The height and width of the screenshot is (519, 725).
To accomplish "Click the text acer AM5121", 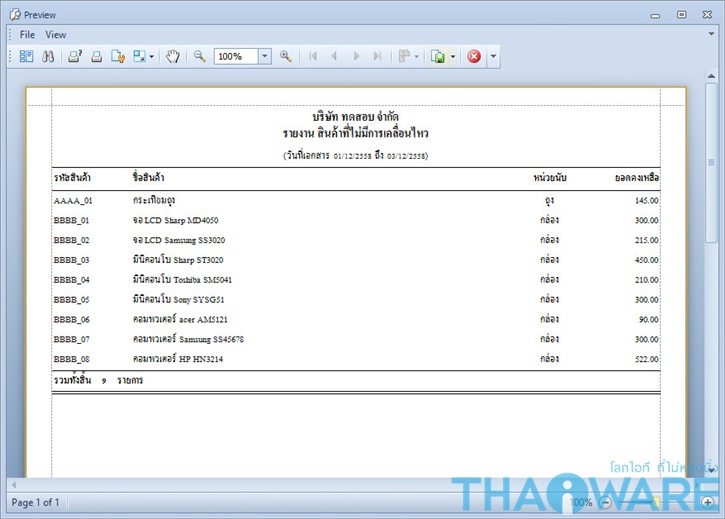I will (203, 320).
